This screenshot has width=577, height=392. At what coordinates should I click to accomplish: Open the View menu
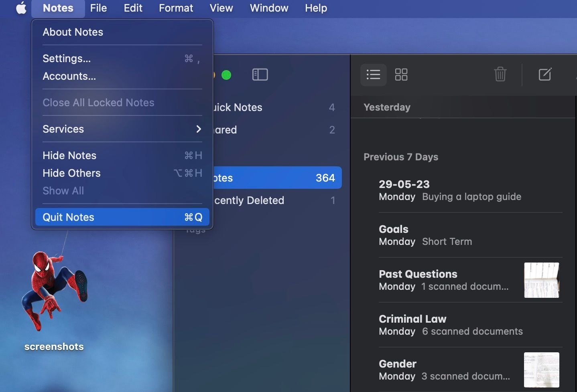(221, 8)
